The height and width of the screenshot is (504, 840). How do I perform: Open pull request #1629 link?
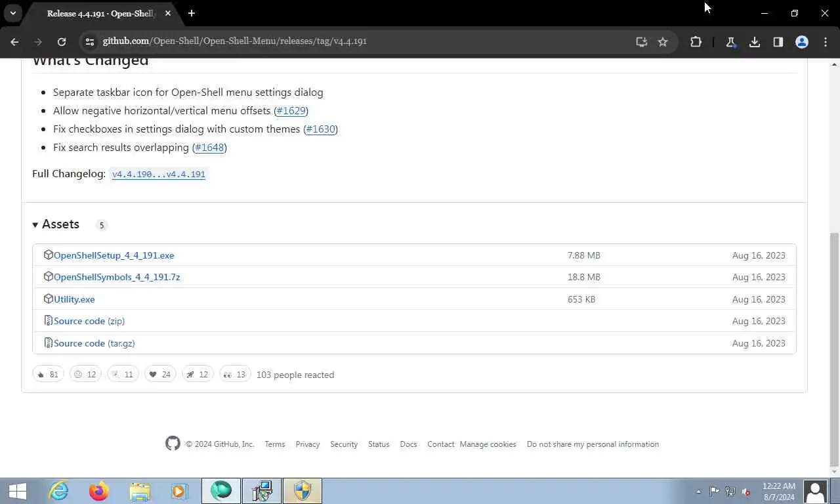click(x=291, y=110)
